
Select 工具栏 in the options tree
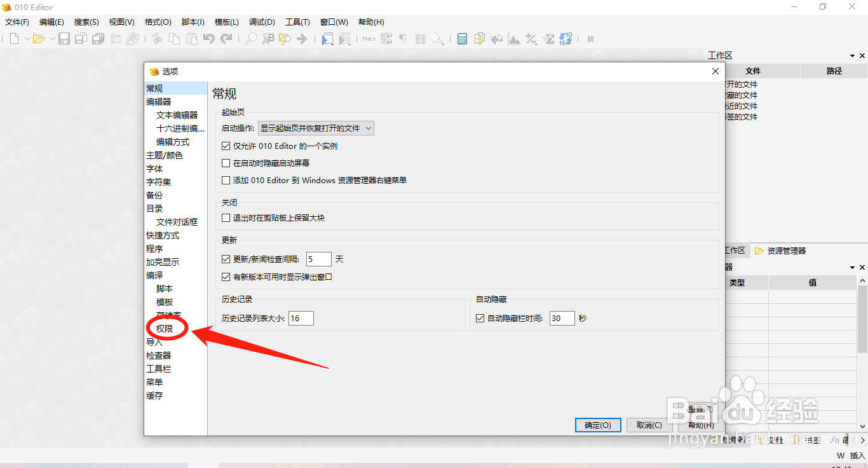(159, 369)
